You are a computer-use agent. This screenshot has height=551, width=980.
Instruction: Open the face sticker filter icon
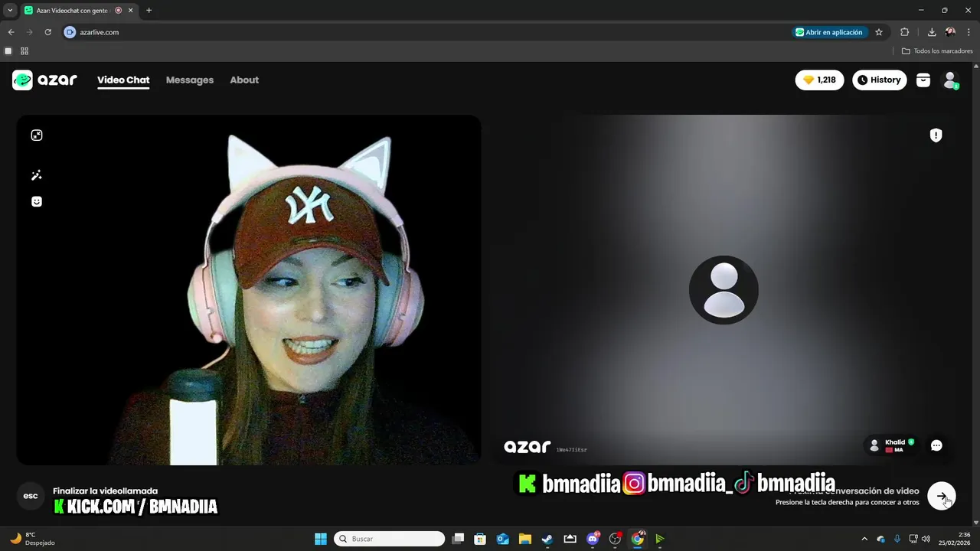[x=37, y=201]
